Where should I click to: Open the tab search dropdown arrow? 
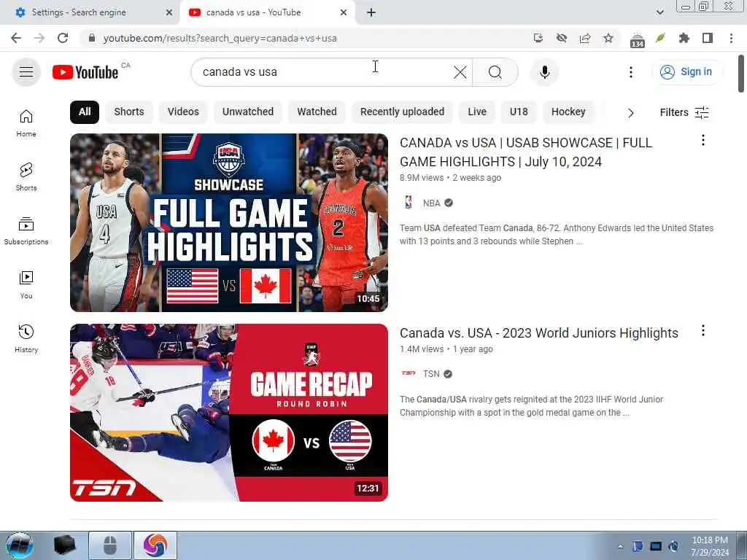click(x=659, y=12)
